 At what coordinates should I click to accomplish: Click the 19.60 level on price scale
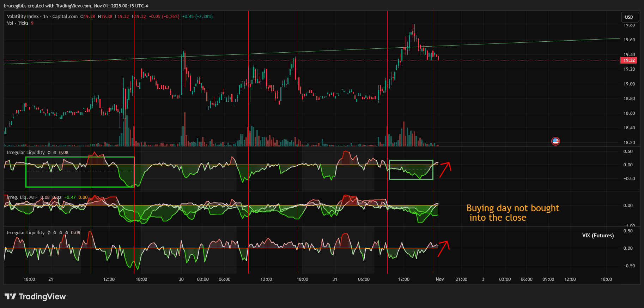(629, 40)
